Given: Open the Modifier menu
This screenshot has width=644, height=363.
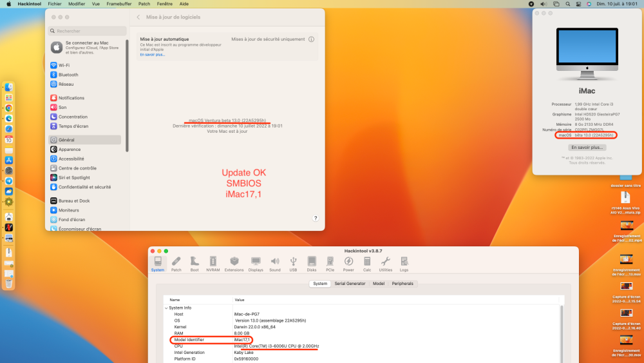Looking at the screenshot, I should click(x=77, y=4).
